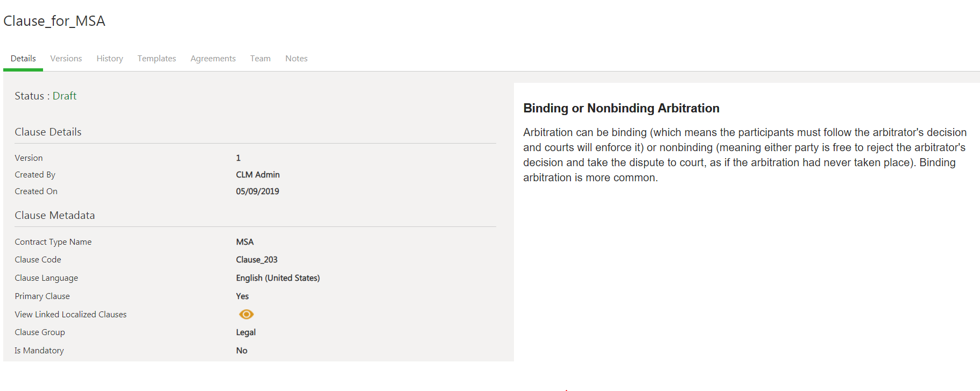This screenshot has width=980, height=391.
Task: Open the Versions tab
Action: (x=66, y=59)
